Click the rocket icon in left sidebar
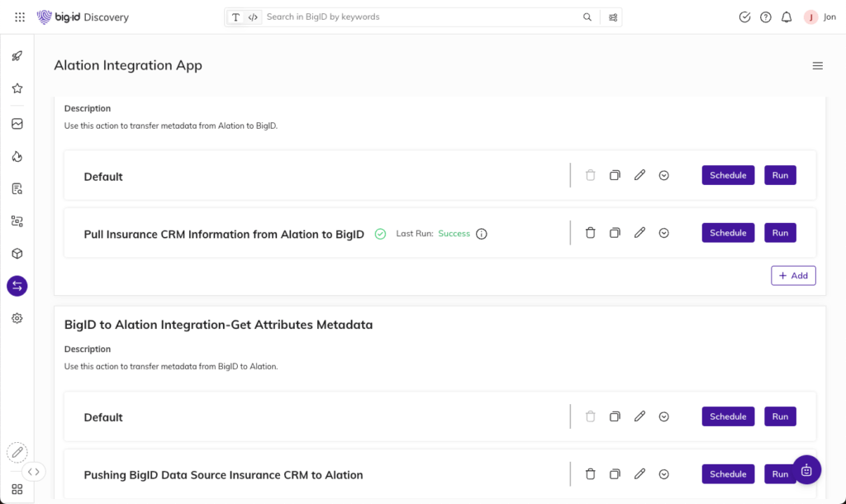846x504 pixels. (x=17, y=56)
